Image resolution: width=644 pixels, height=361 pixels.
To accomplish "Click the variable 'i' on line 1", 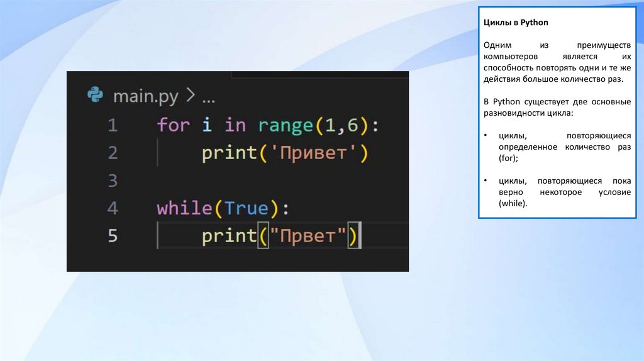I will (x=207, y=125).
